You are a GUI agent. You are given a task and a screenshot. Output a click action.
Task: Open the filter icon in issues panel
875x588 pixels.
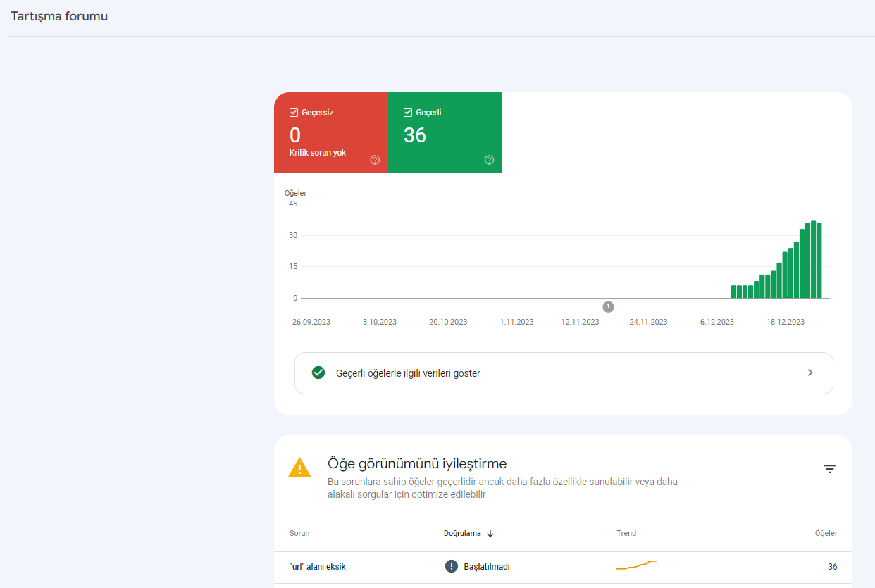pyautogui.click(x=830, y=469)
